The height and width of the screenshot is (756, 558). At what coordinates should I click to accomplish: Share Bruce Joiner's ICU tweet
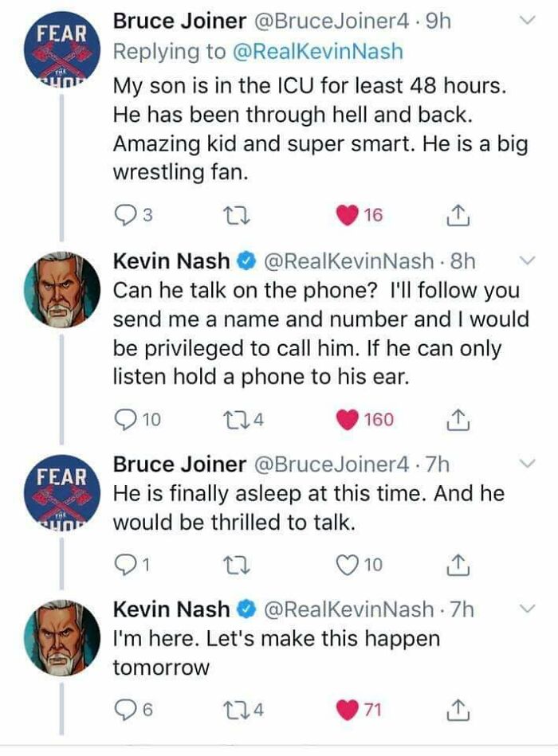pos(457,216)
